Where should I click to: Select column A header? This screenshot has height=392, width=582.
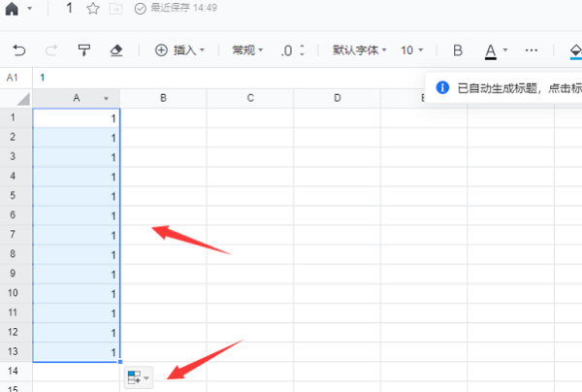76,98
